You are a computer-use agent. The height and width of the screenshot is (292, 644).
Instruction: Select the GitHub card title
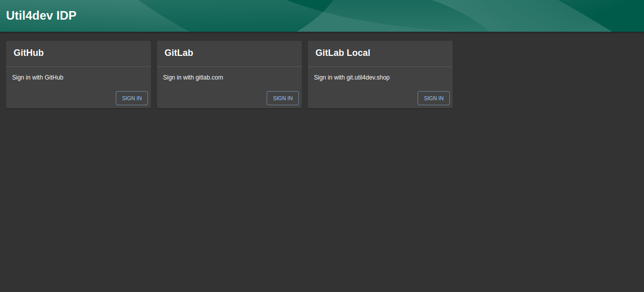29,53
